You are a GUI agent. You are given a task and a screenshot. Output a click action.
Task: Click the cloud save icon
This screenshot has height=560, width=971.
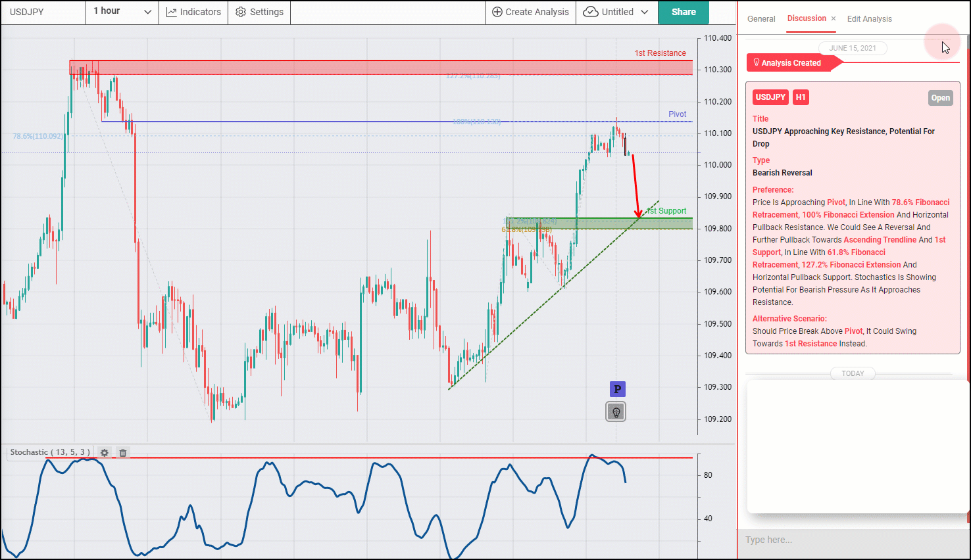pyautogui.click(x=591, y=12)
